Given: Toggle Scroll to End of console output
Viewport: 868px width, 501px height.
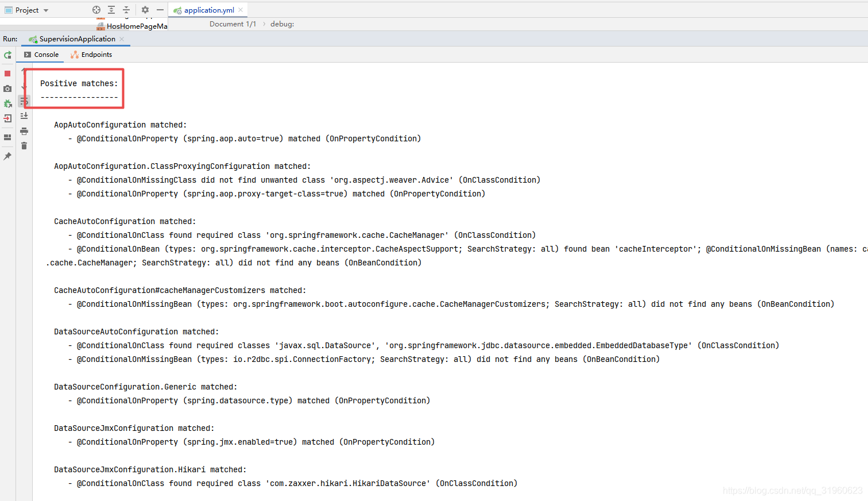Looking at the screenshot, I should [24, 116].
